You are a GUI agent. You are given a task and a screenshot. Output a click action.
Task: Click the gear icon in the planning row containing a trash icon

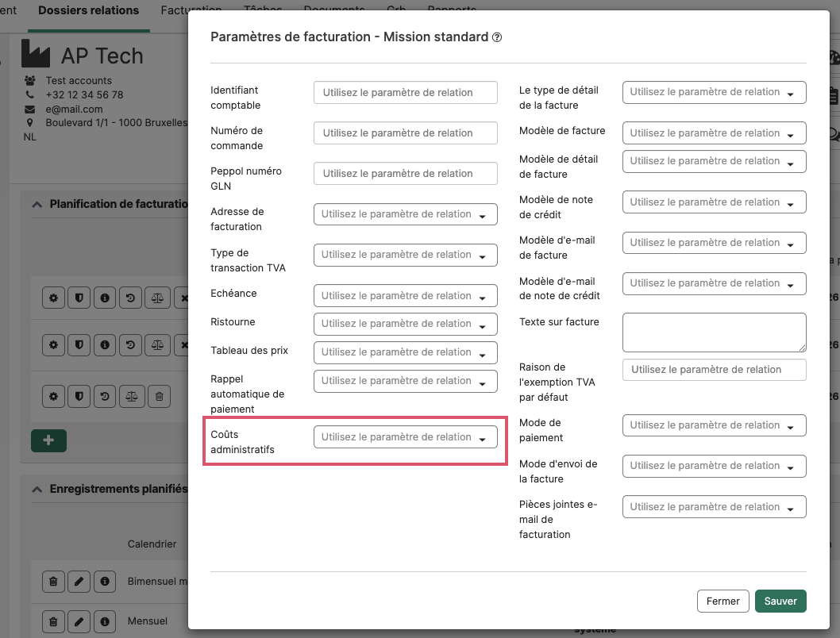[53, 397]
